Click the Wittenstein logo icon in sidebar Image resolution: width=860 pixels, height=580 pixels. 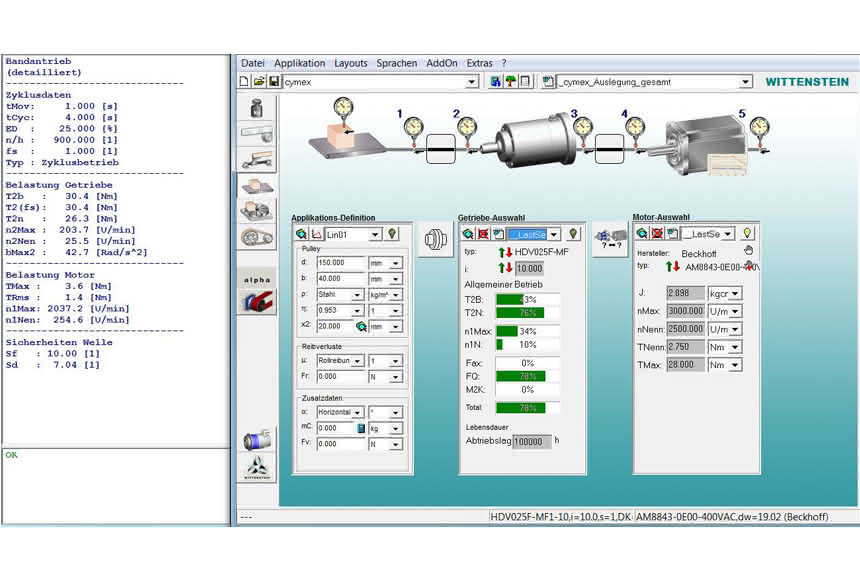tap(257, 468)
